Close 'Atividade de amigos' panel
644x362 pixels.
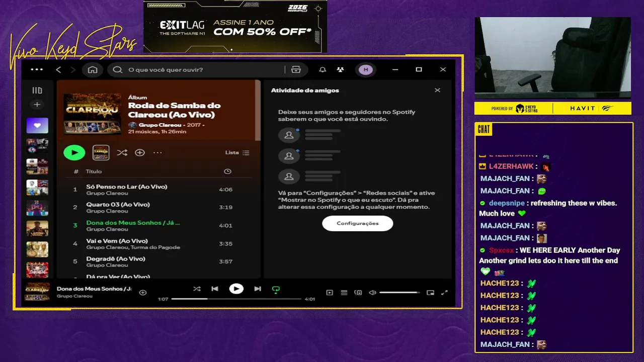tap(437, 90)
